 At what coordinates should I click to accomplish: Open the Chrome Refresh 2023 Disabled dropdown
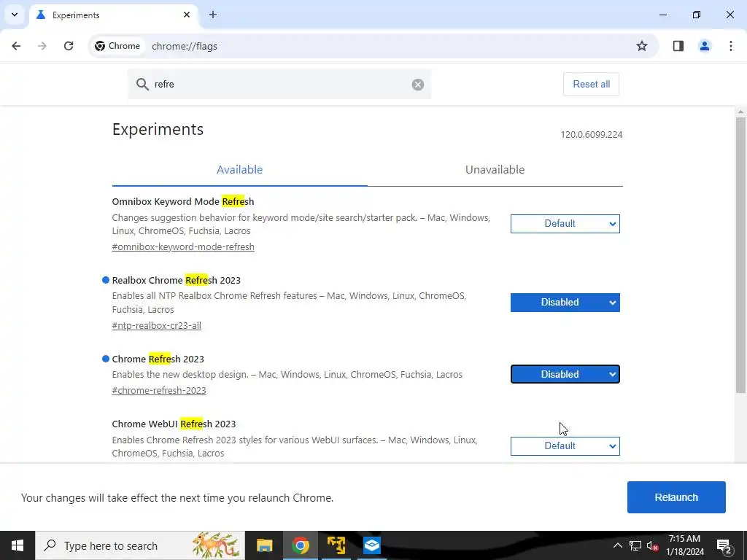[x=565, y=374]
